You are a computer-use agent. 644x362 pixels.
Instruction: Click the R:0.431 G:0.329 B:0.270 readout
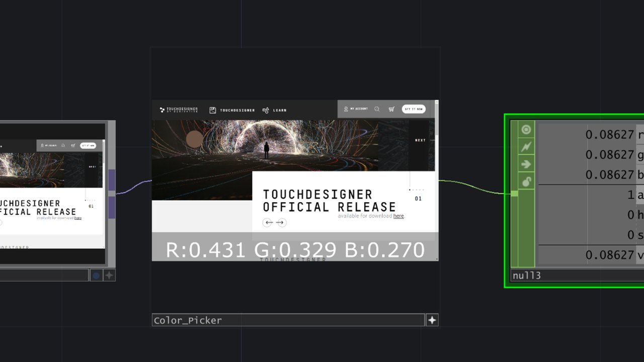click(295, 250)
